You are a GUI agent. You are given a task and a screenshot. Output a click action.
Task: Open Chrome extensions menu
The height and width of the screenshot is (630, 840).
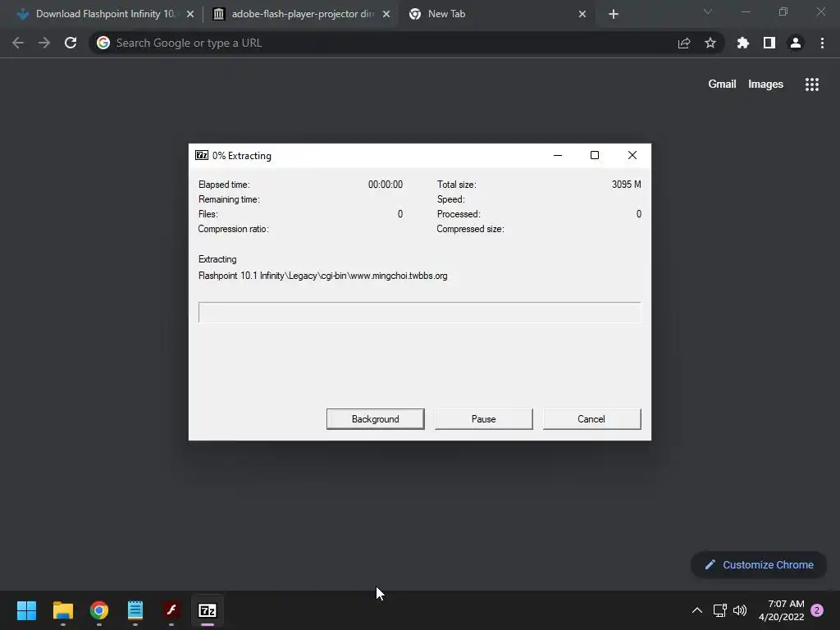[x=743, y=43]
